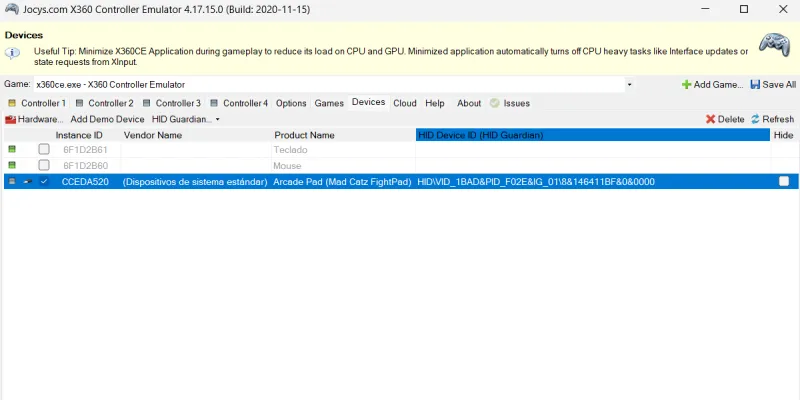Open the HID Guardian dropdown menu

click(186, 119)
